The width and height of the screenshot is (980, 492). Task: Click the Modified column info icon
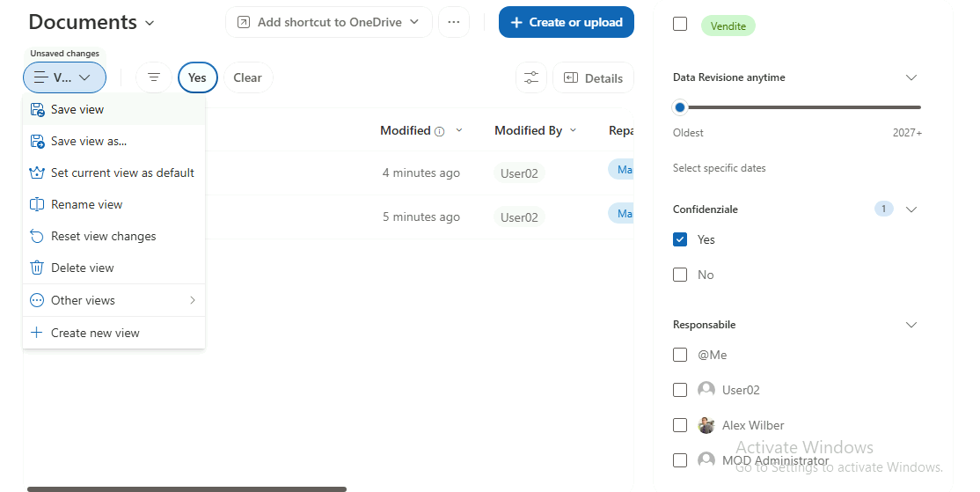click(439, 131)
